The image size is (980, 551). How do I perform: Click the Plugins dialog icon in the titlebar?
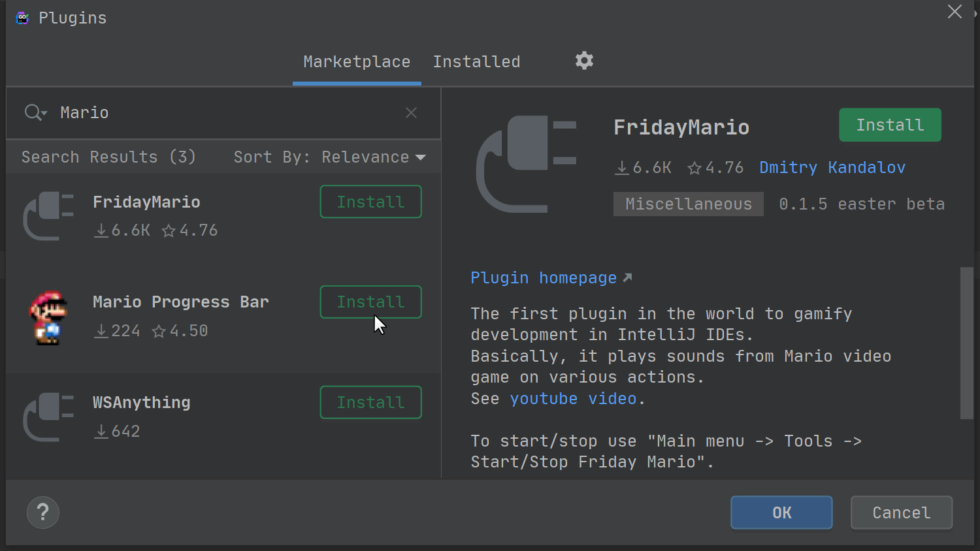(x=22, y=18)
